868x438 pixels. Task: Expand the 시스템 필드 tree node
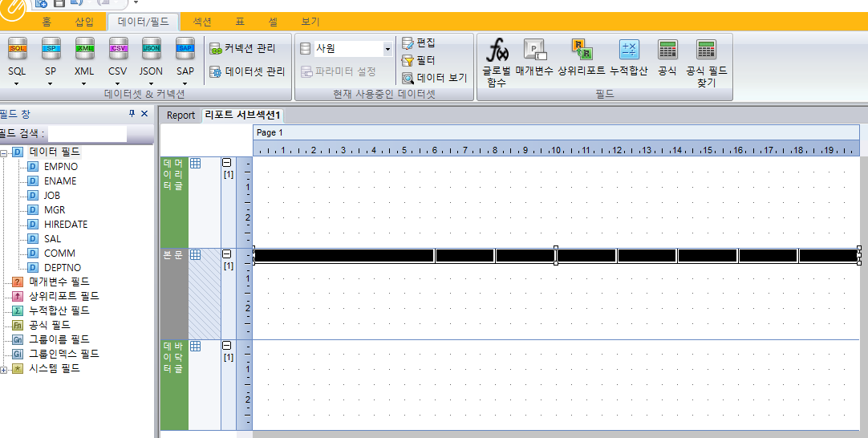click(3, 369)
